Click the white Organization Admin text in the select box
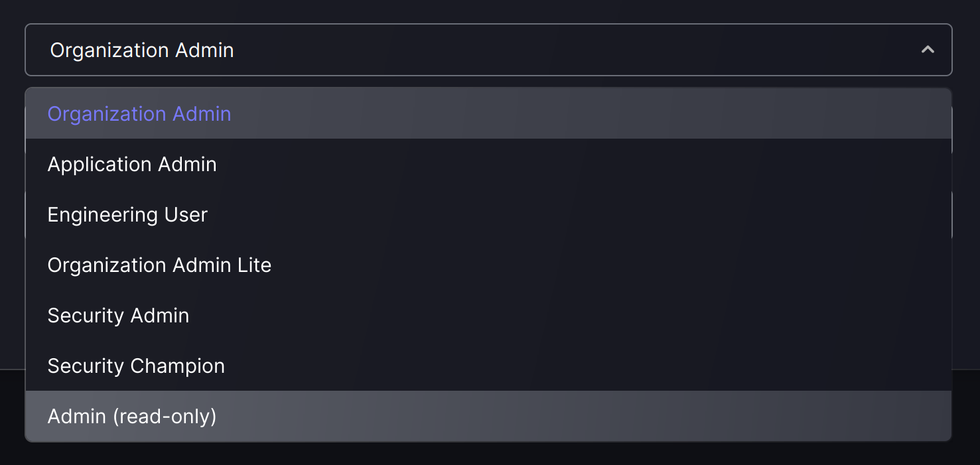980x465 pixels. 142,50
